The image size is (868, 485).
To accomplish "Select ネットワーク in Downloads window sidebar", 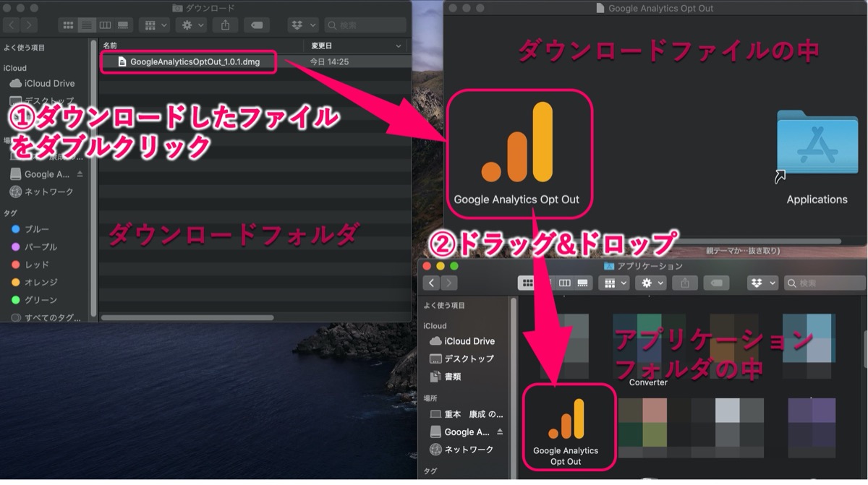I will 42,192.
